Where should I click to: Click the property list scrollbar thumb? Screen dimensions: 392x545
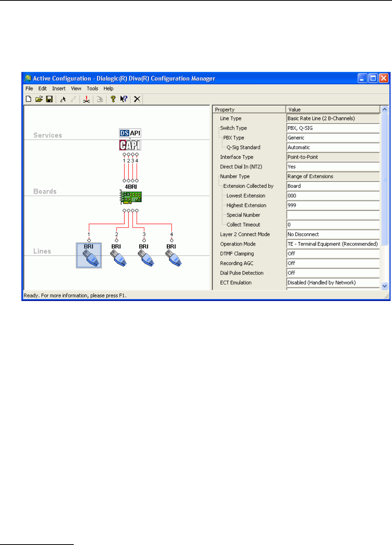(x=385, y=179)
